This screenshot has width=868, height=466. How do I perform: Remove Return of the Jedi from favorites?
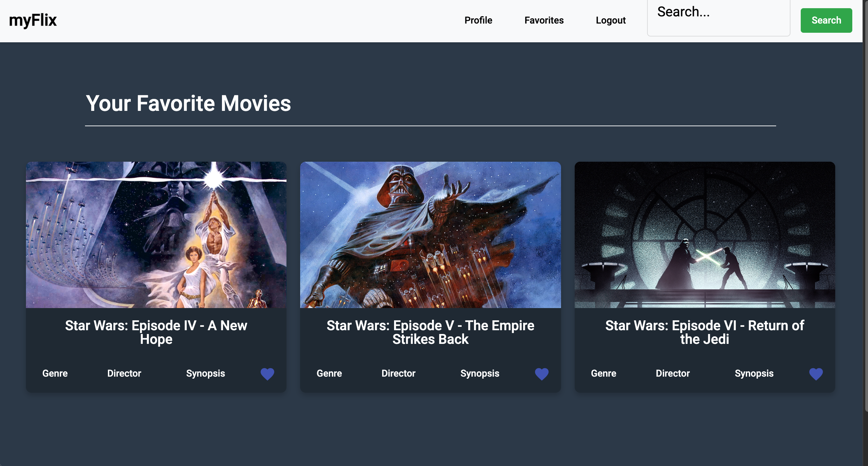tap(816, 374)
